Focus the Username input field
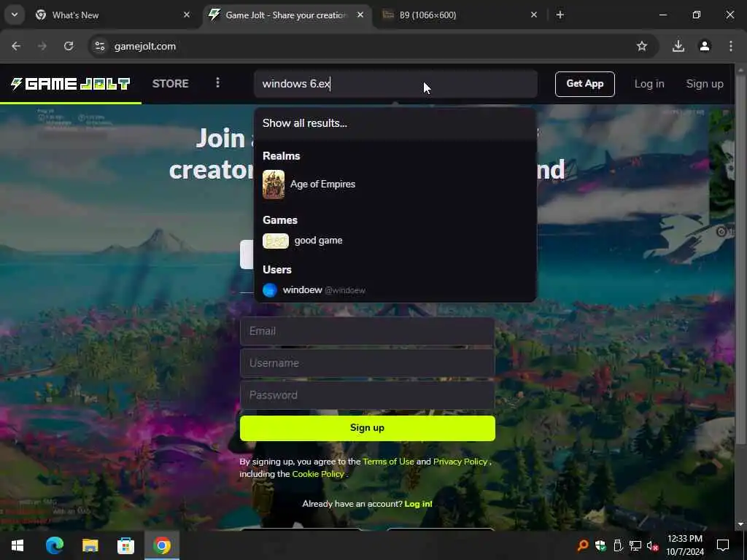This screenshot has height=560, width=747. 368,363
